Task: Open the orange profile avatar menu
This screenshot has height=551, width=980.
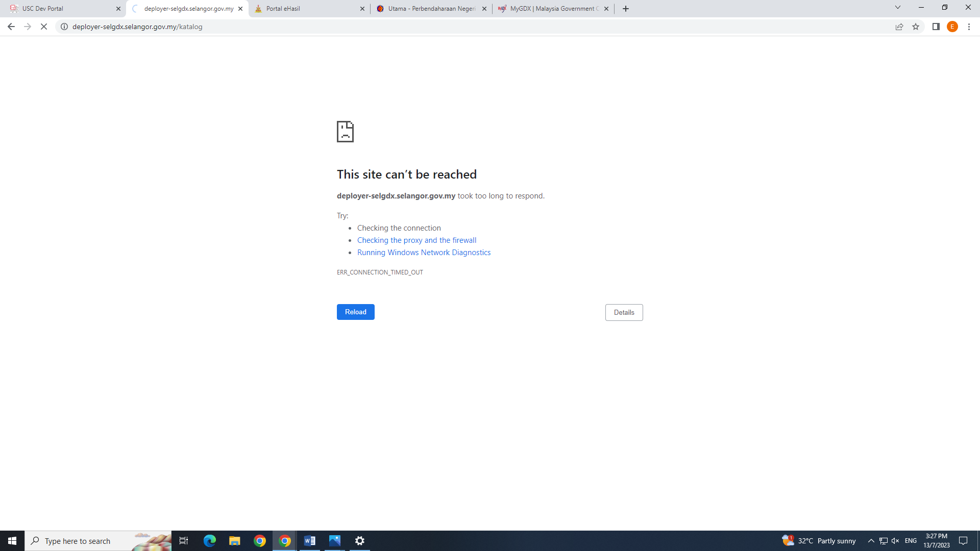Action: tap(952, 27)
